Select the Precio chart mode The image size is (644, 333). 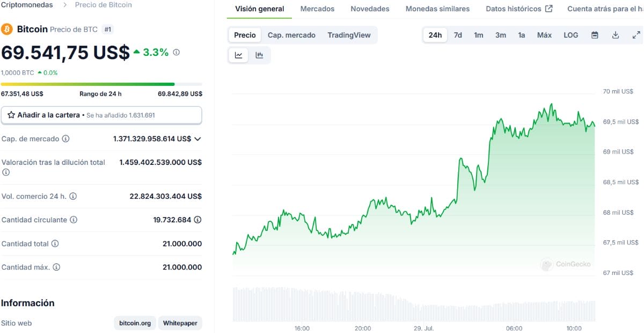(x=245, y=35)
